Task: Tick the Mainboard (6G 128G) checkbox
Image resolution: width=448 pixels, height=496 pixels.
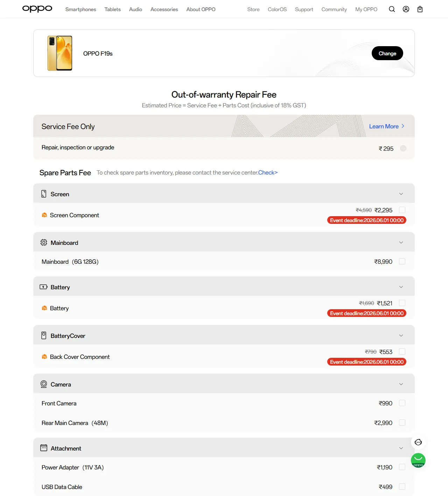Action: (402, 261)
